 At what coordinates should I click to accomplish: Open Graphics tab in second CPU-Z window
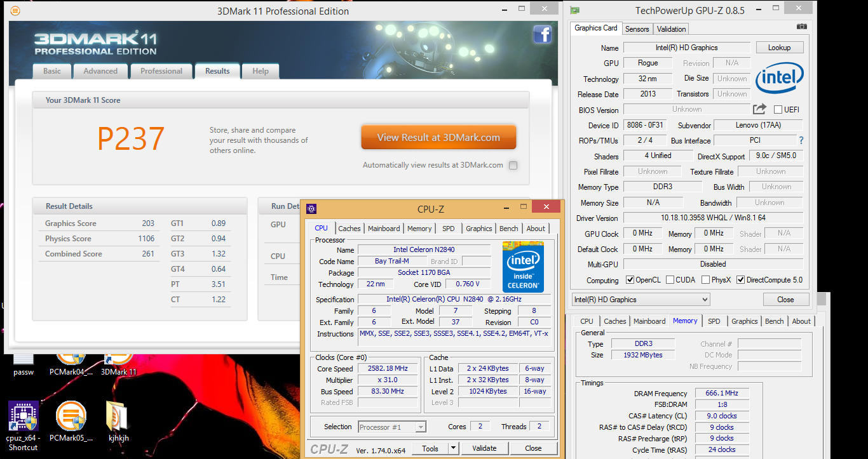tap(745, 321)
